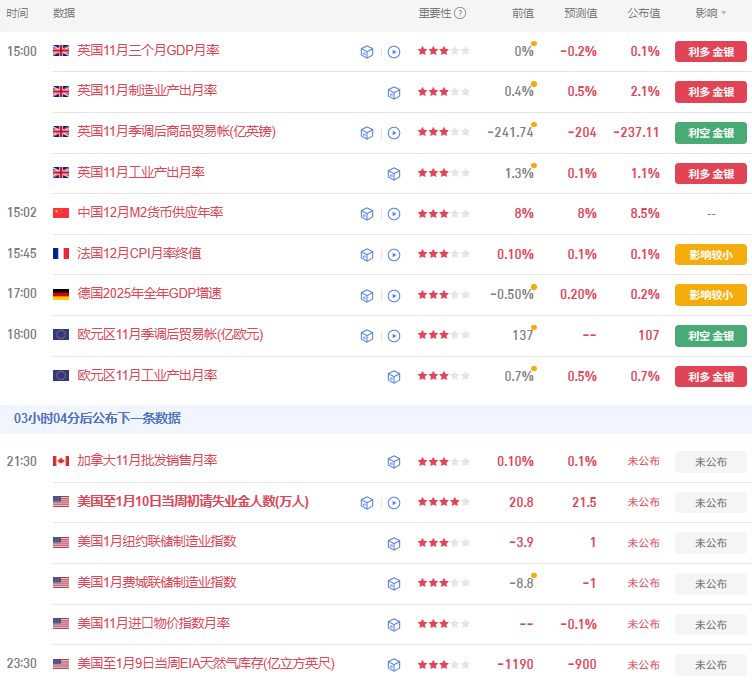
Task: Click the cube icon for 美国1月纽约联储制造业指数
Action: pos(394,543)
